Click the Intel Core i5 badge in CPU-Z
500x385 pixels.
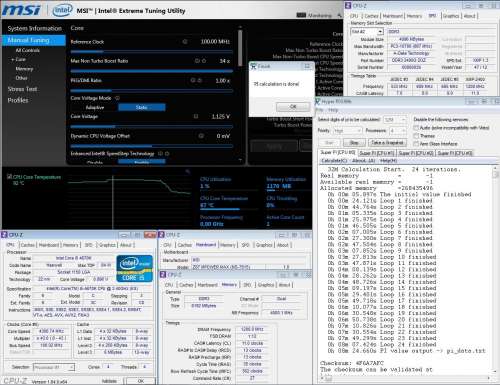(134, 269)
